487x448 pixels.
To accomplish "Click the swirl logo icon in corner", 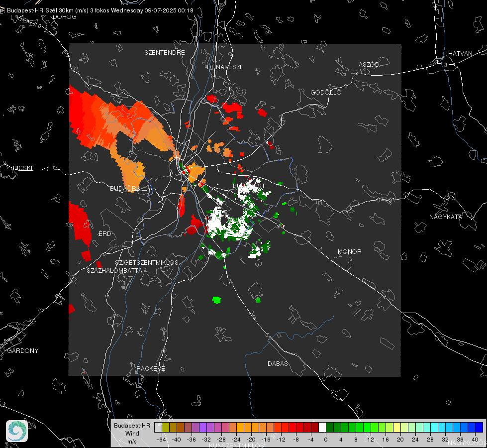I will click(x=17, y=431).
